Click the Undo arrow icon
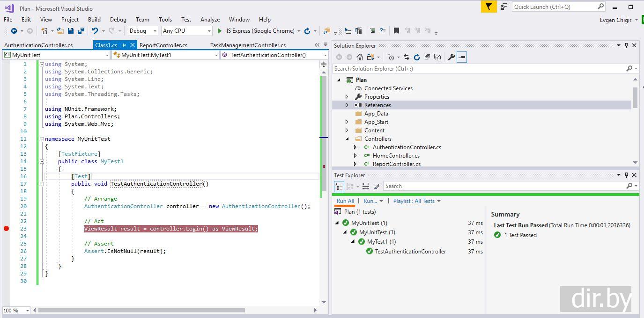 tap(95, 31)
